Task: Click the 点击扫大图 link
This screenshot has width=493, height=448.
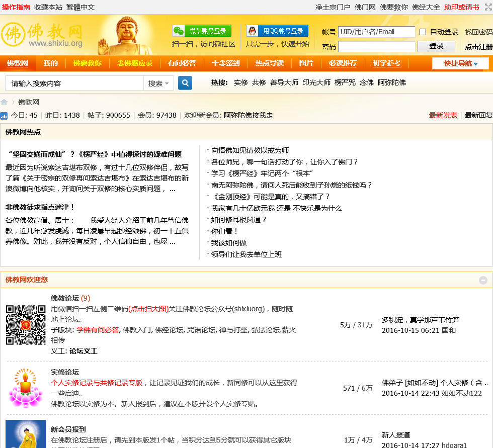Action: pos(148,309)
